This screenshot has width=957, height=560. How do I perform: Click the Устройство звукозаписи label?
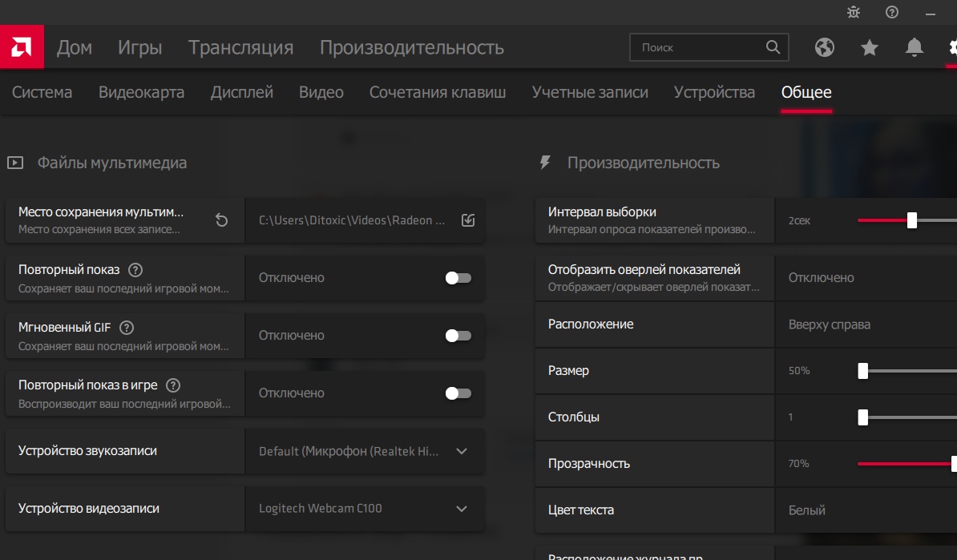(x=87, y=451)
